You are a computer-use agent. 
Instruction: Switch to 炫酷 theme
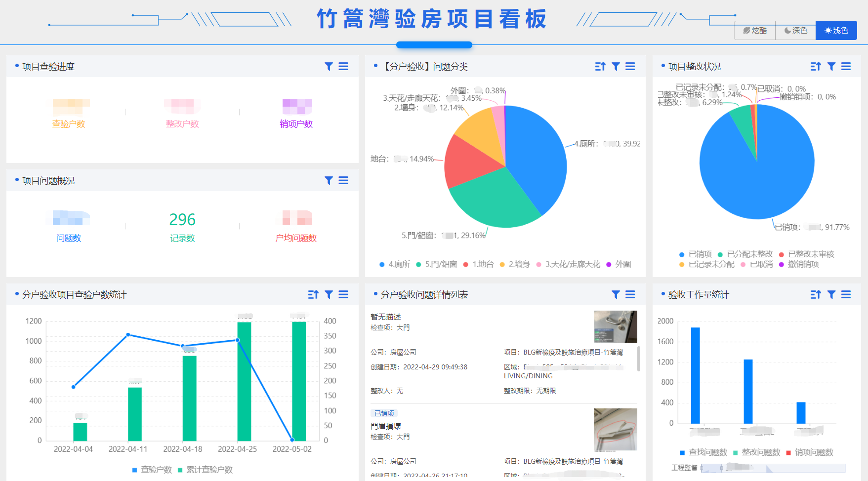[x=755, y=31]
